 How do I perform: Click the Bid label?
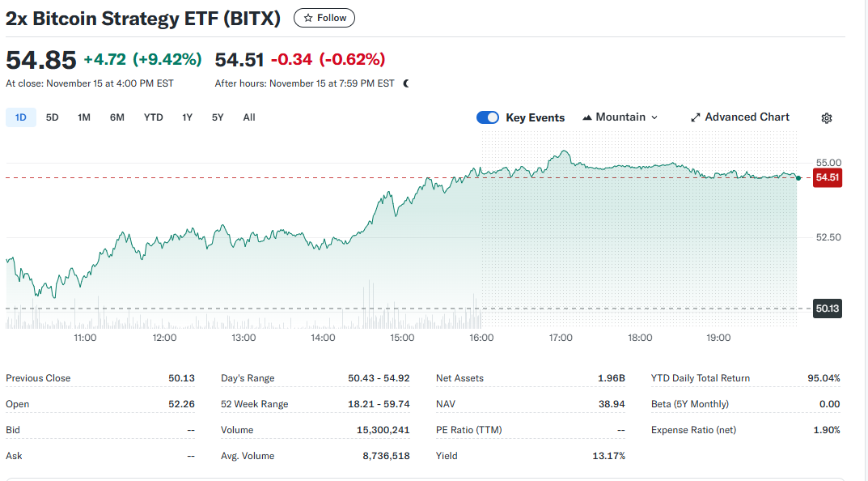click(x=13, y=430)
